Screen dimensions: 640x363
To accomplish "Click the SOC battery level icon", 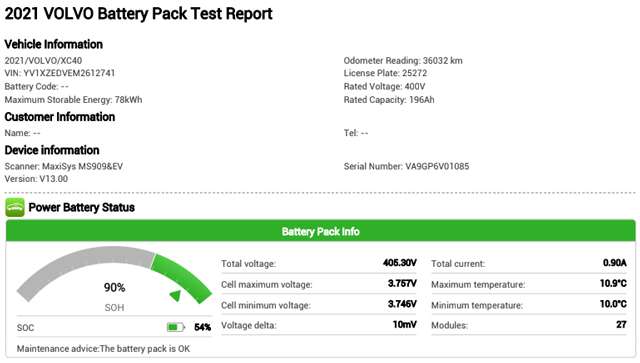I will [x=176, y=327].
